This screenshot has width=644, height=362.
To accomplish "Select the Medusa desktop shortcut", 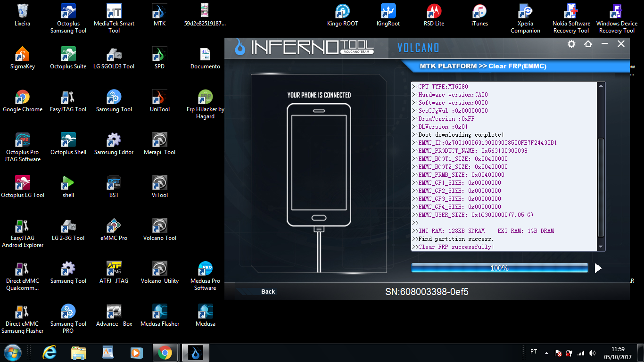I will pos(205,315).
